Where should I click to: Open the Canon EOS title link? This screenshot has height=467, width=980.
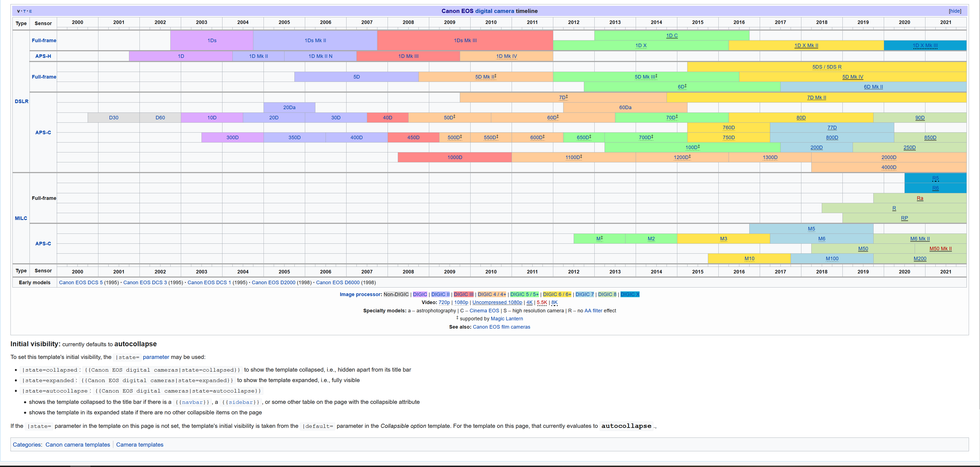[x=457, y=11]
